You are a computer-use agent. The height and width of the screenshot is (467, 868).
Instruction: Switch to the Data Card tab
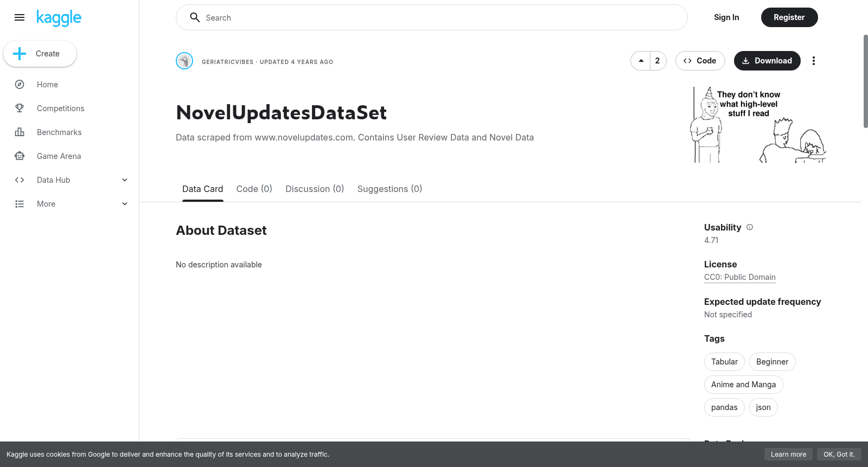click(203, 189)
